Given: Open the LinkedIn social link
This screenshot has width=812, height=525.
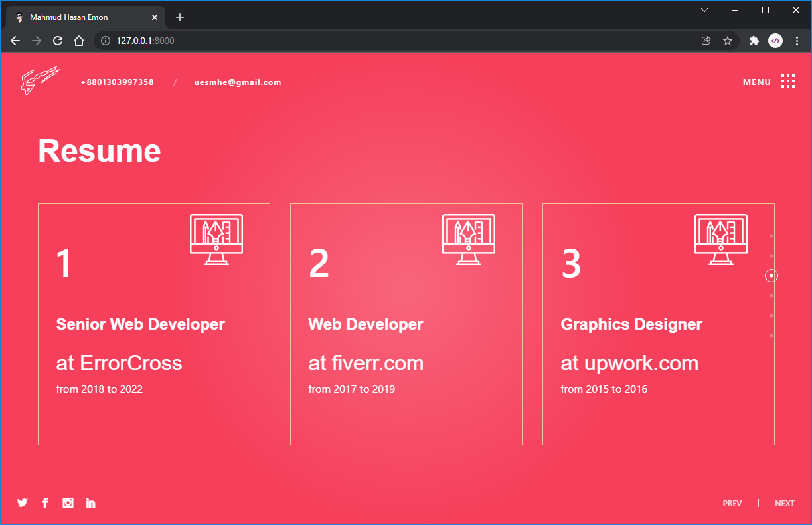Looking at the screenshot, I should click(91, 503).
